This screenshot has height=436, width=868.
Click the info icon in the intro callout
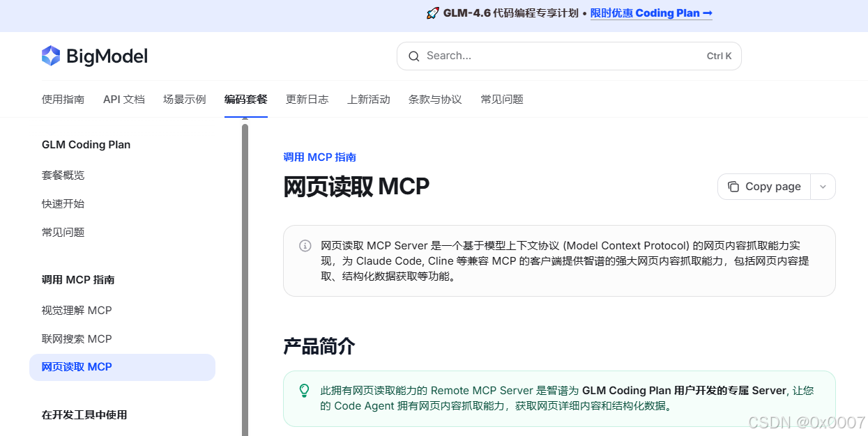pyautogui.click(x=305, y=246)
